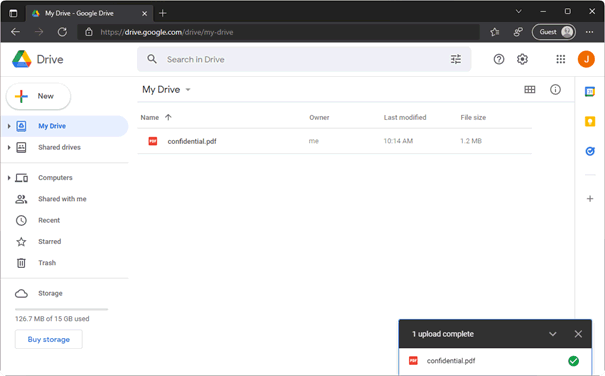
Task: Expand the Shared drives tree arrow
Action: 9,147
